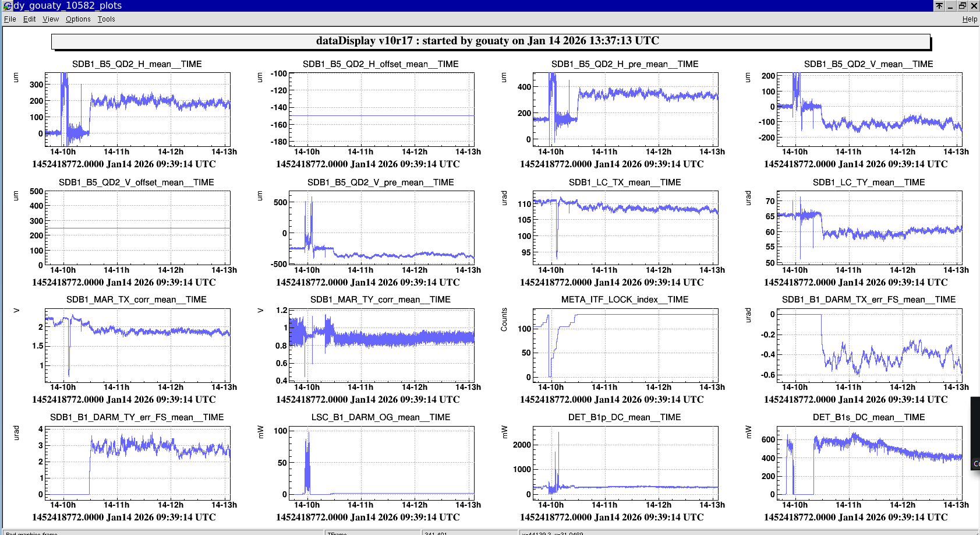Click the ROOT application icon in title bar
Viewport: 980px width, 535px height.
click(7, 6)
